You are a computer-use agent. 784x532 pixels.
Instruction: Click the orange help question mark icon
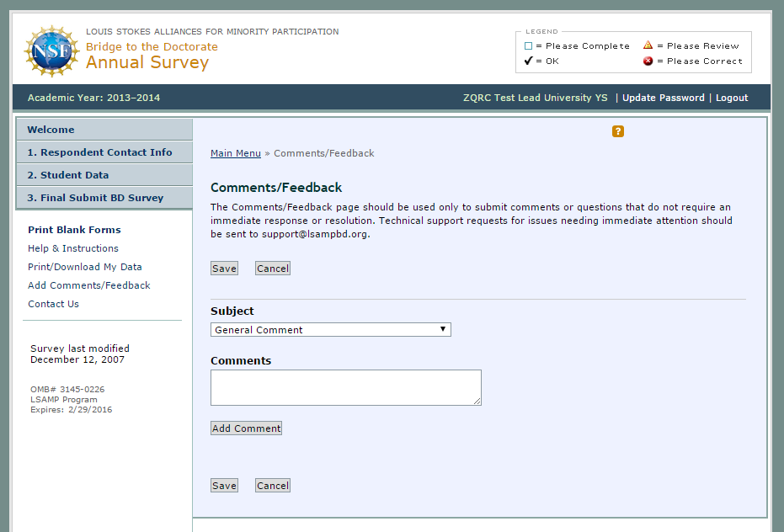point(618,131)
